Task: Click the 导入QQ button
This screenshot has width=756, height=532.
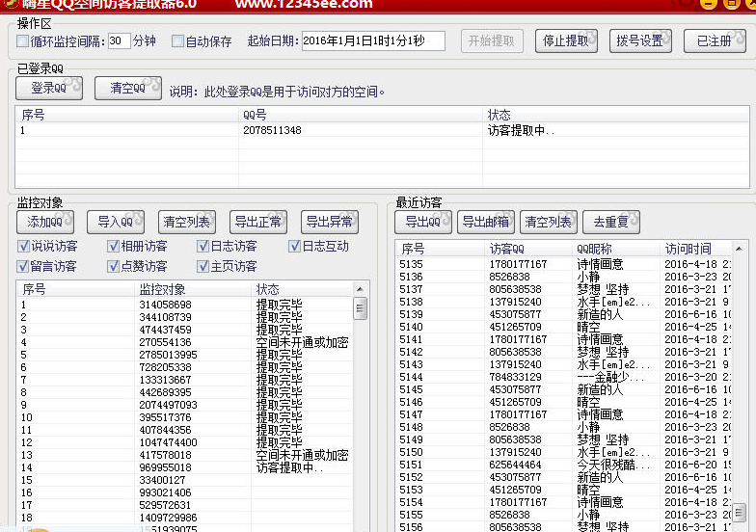Action: point(116,222)
